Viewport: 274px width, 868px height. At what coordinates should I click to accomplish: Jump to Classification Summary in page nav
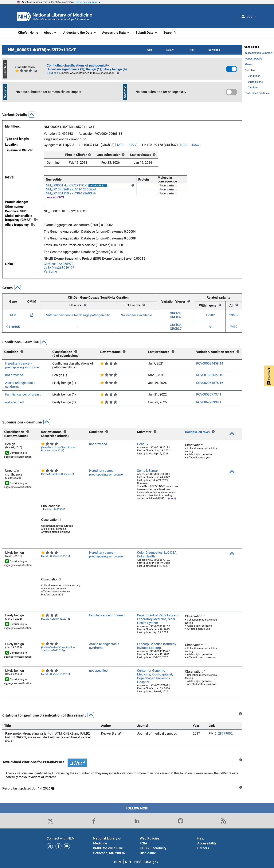tap(258, 53)
